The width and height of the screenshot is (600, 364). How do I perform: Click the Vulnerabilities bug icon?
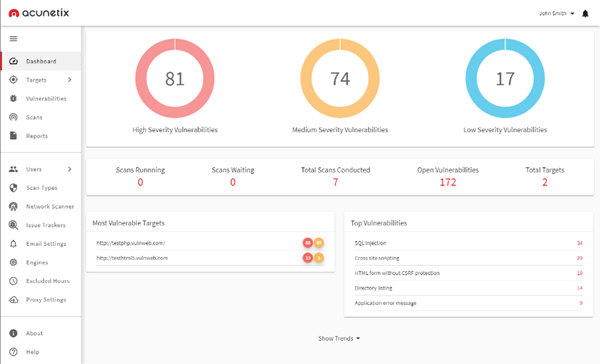pyautogui.click(x=13, y=98)
